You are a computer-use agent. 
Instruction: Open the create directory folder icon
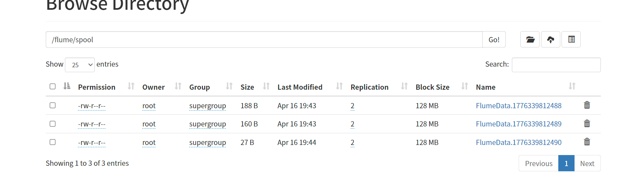click(x=530, y=39)
